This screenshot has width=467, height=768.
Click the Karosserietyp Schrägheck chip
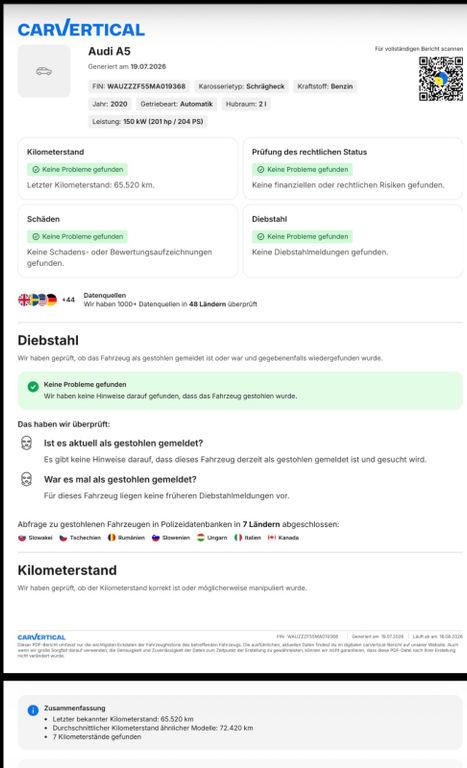pyautogui.click(x=241, y=86)
